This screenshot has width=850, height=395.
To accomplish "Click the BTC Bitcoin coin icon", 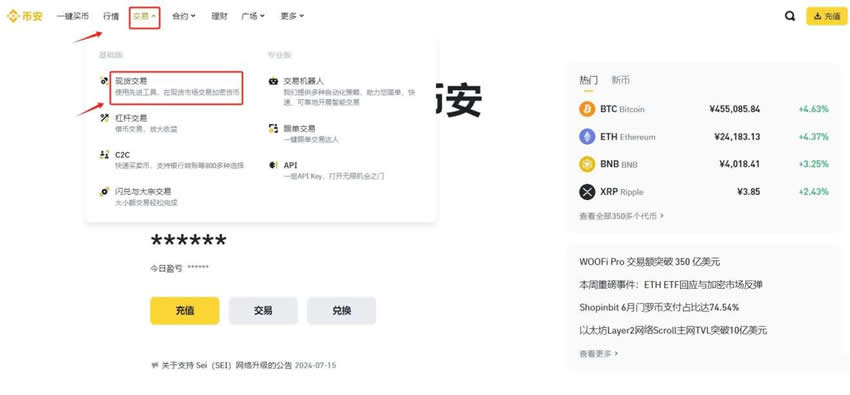I will click(x=587, y=109).
